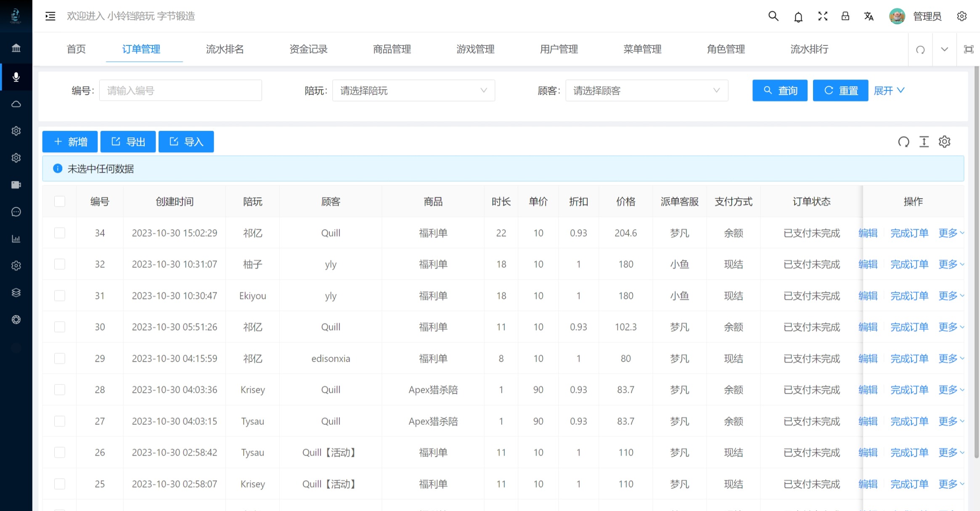Open the sidebar bar chart icon

(x=16, y=238)
